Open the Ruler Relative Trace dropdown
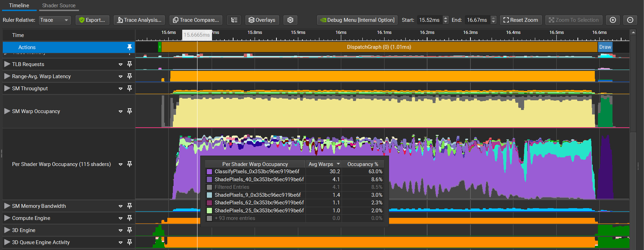Image resolution: width=644 pixels, height=250 pixels. click(x=55, y=20)
